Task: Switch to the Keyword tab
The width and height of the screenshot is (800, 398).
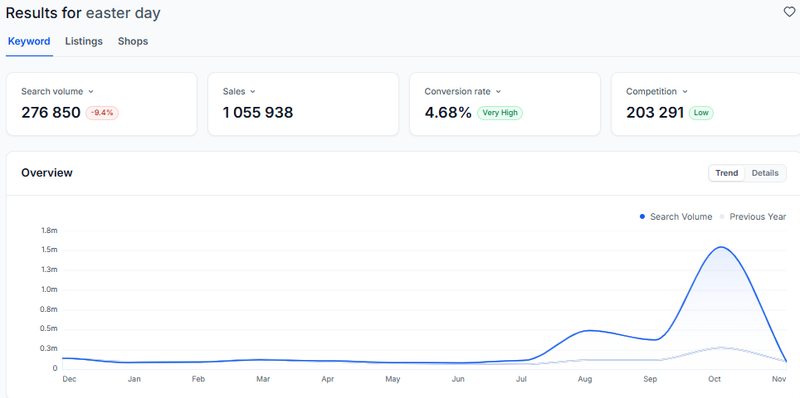Action: (29, 41)
